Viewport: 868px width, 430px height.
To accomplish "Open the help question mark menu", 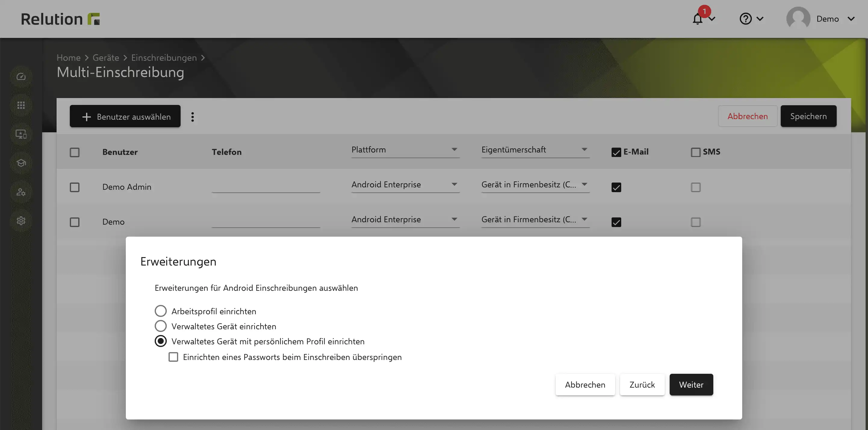I will 746,19.
